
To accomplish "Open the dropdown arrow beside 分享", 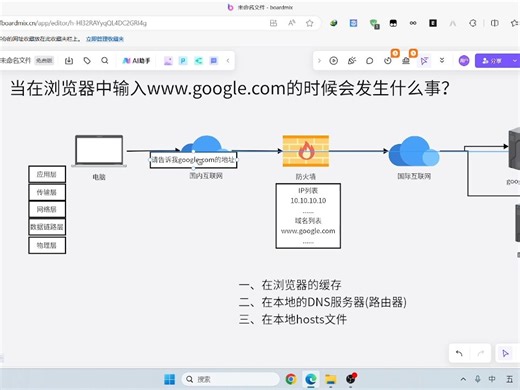I will tap(514, 61).
